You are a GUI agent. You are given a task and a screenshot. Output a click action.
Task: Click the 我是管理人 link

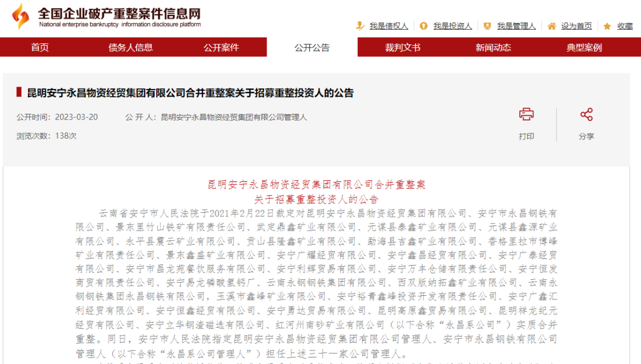[515, 26]
